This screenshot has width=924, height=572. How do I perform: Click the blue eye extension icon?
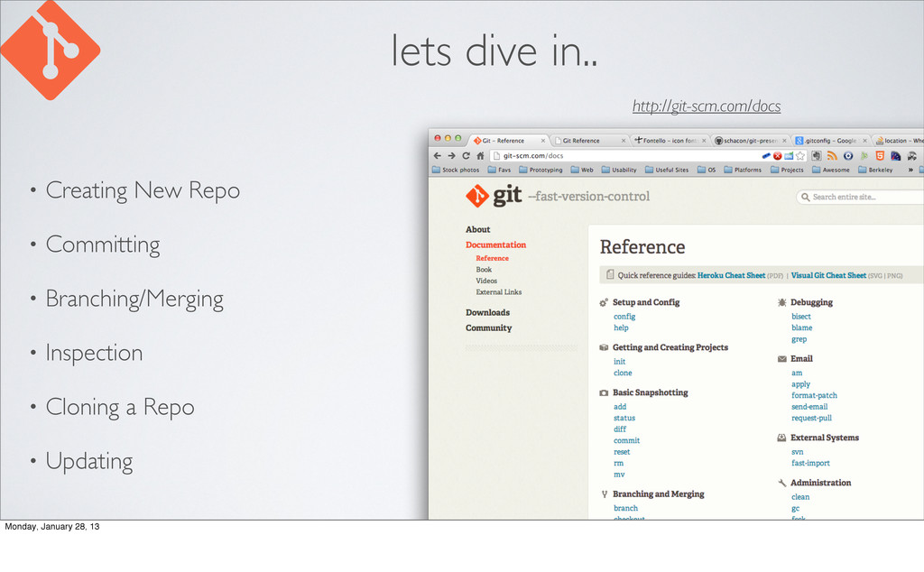(x=848, y=156)
